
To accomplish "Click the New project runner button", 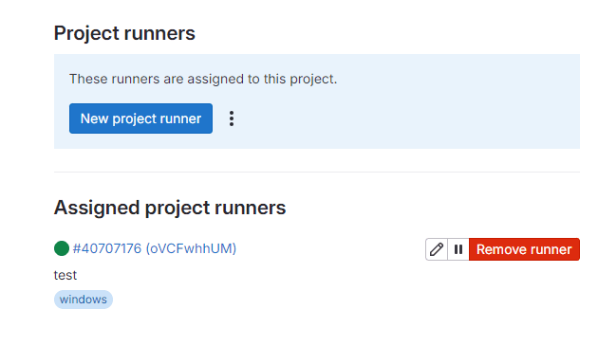I will pyautogui.click(x=140, y=118).
